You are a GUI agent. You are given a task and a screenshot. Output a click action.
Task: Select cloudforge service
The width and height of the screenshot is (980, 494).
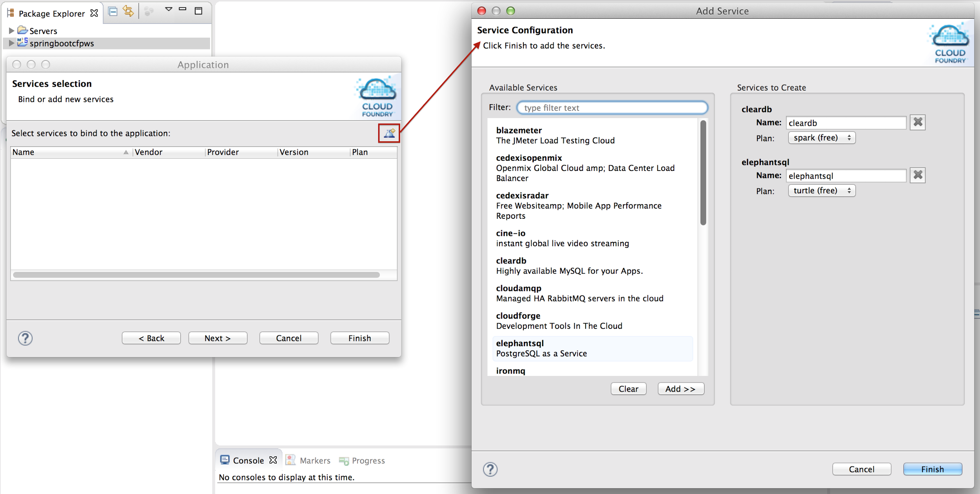[592, 320]
